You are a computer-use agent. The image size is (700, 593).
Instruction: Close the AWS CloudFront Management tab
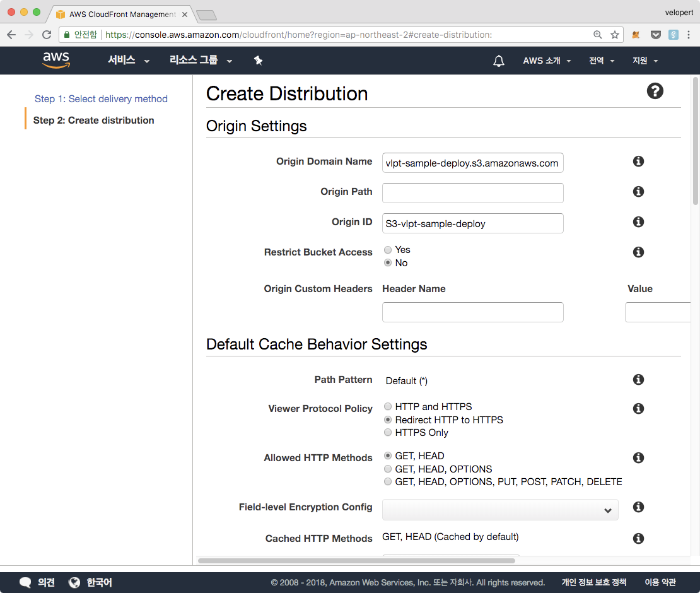184,15
